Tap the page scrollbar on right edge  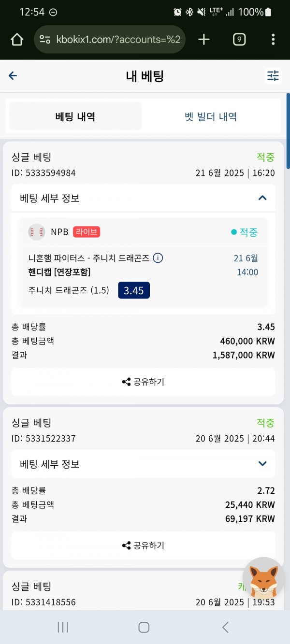click(288, 130)
